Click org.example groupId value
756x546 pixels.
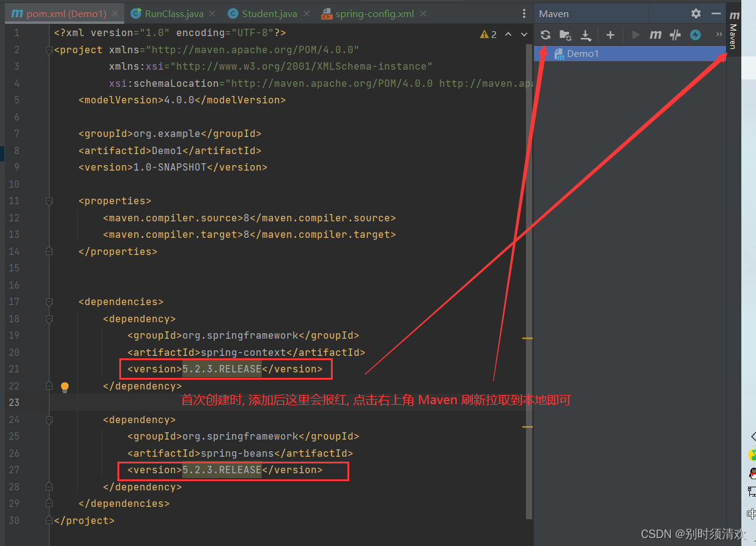pyautogui.click(x=167, y=133)
